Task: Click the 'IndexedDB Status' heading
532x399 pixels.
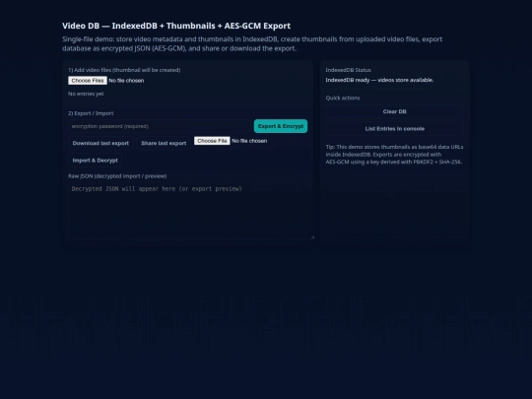Action: 348,70
